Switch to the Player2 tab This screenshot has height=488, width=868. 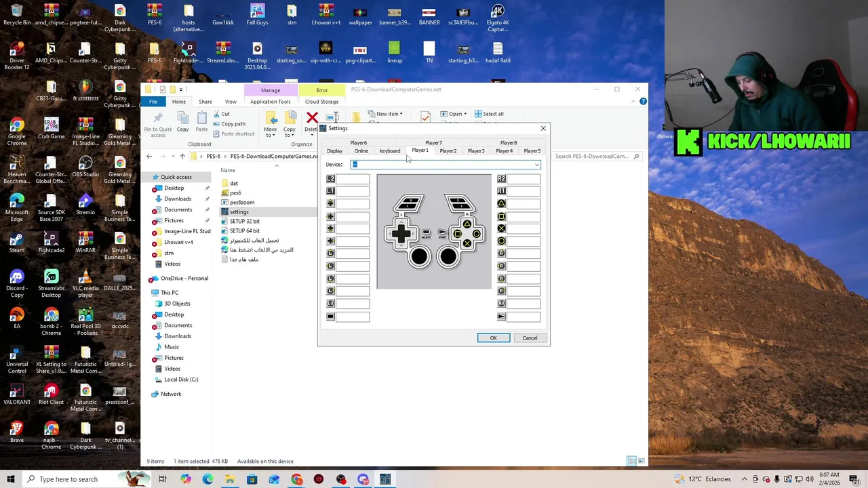[448, 151]
